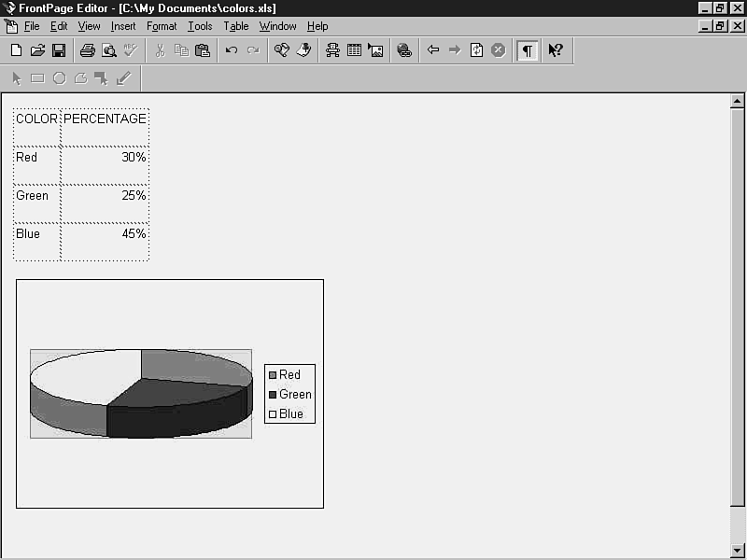The width and height of the screenshot is (747, 560).
Task: Click the Blue legend swatch
Action: [x=273, y=414]
